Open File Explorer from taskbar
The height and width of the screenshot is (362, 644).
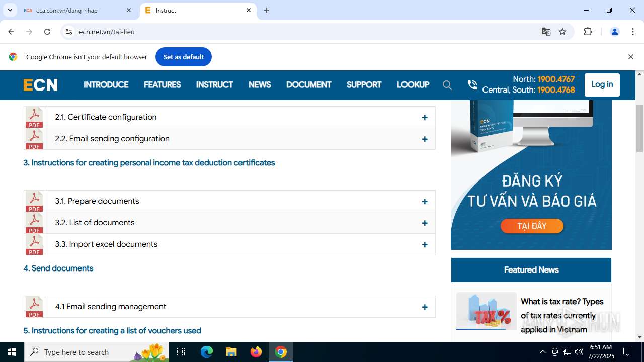coord(231,352)
